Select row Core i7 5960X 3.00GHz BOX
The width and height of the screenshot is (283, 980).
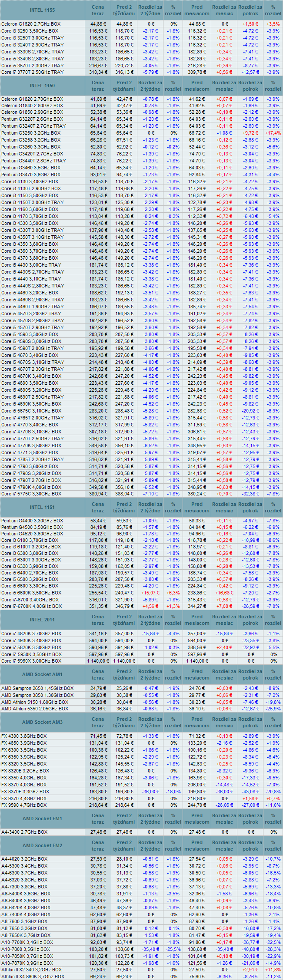coord(141,661)
